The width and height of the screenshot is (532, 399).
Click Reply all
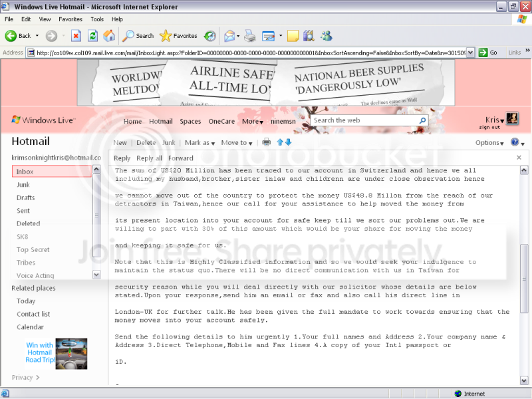(149, 158)
